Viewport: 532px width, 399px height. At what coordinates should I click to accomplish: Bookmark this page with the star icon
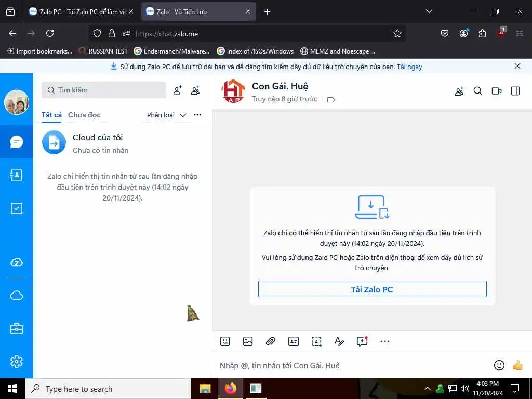397,33
